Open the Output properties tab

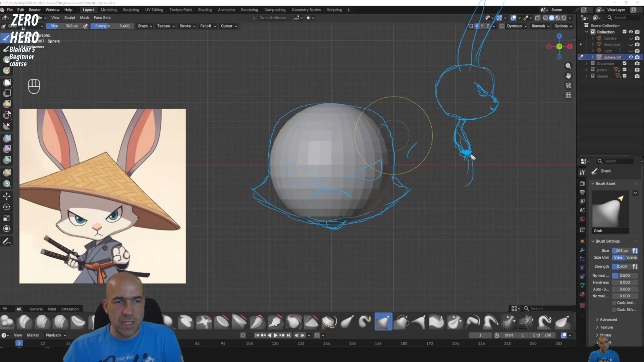point(582,192)
